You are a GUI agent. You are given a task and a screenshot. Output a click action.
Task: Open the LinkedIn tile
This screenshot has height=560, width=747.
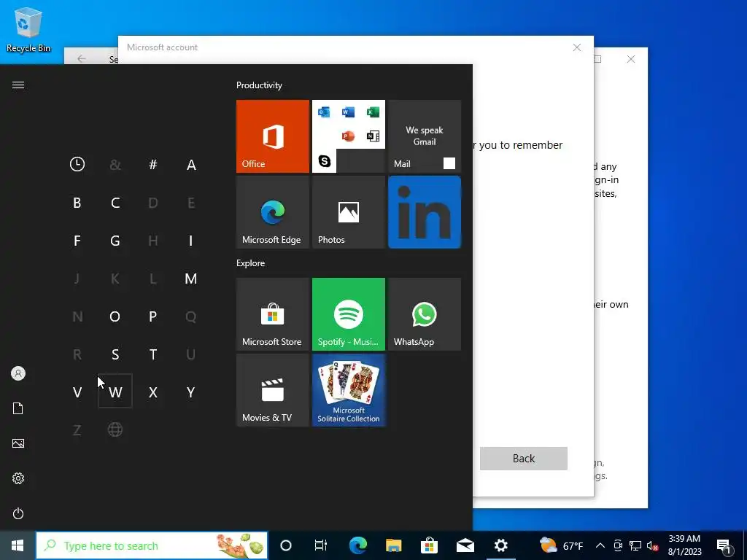point(425,212)
